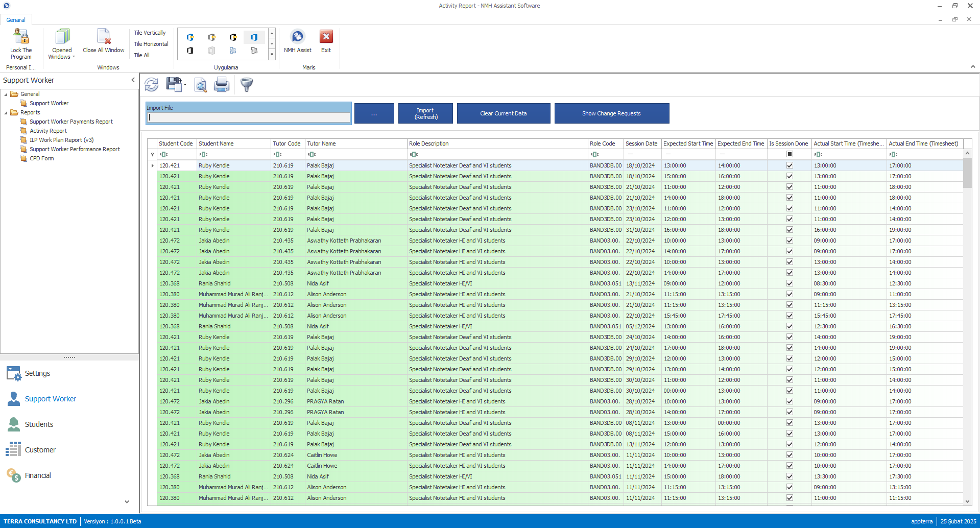Expand the skin gallery full list
The height and width of the screenshot is (528, 980).
click(272, 55)
